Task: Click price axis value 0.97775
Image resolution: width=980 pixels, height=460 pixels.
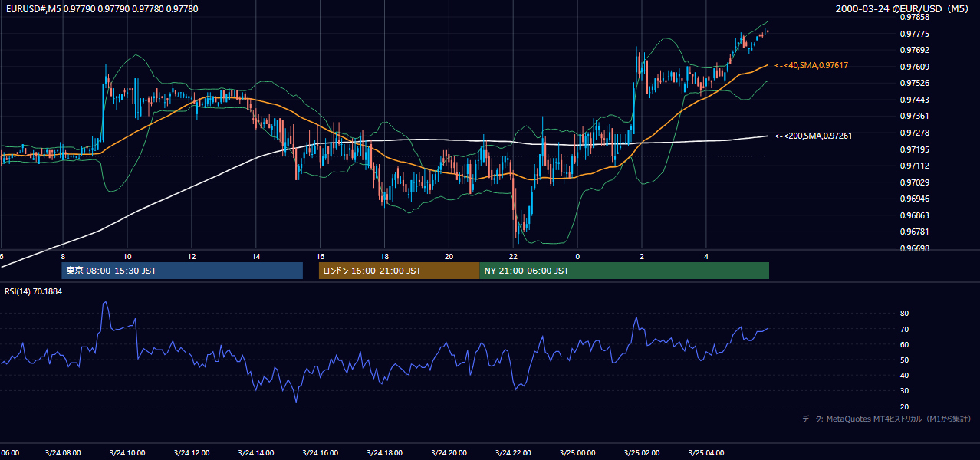Action: pyautogui.click(x=914, y=34)
